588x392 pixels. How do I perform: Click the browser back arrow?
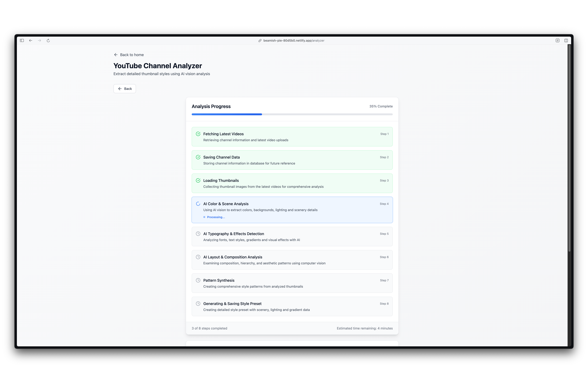point(31,41)
